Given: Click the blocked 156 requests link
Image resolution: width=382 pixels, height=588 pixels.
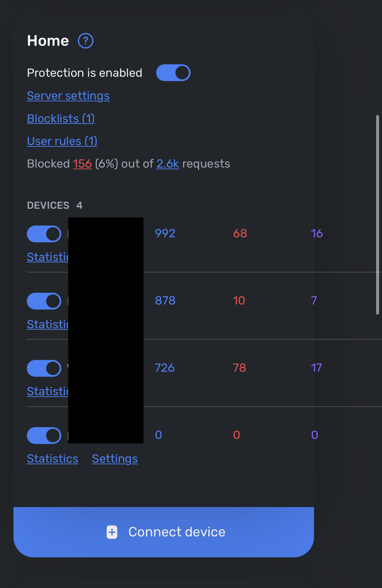Looking at the screenshot, I should [82, 163].
